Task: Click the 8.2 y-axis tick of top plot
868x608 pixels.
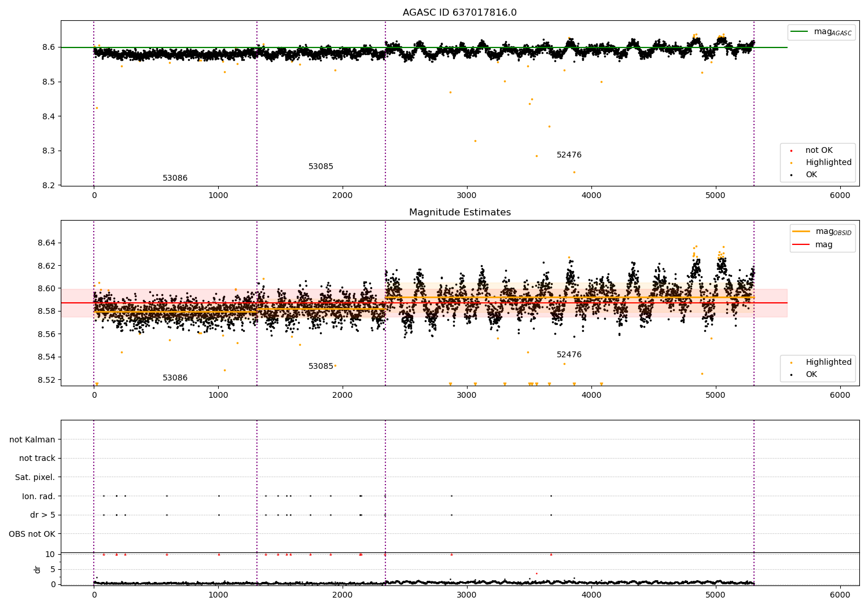Action: click(50, 185)
